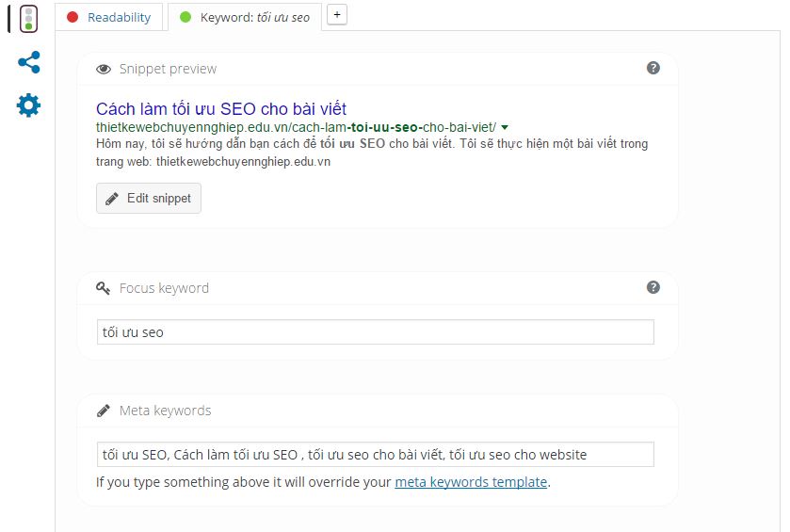Click the red Readability status dot
Viewport: 790px width, 532px height.
pyautogui.click(x=73, y=17)
